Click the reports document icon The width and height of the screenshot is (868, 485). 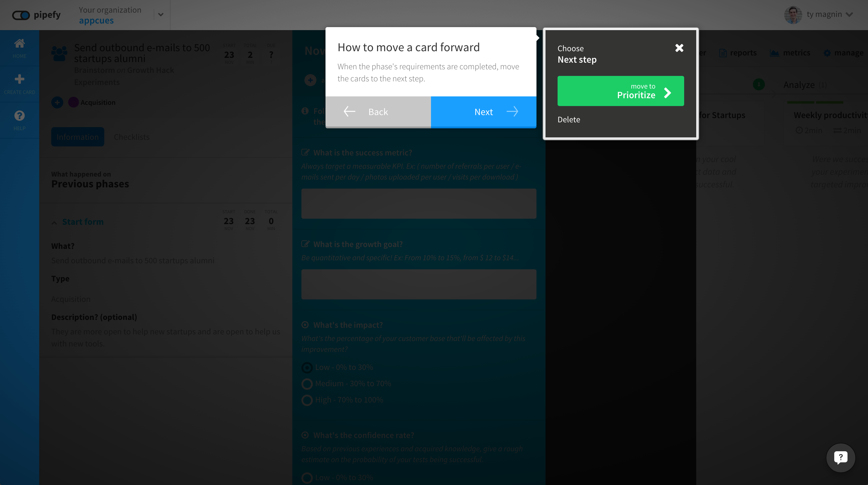(722, 53)
